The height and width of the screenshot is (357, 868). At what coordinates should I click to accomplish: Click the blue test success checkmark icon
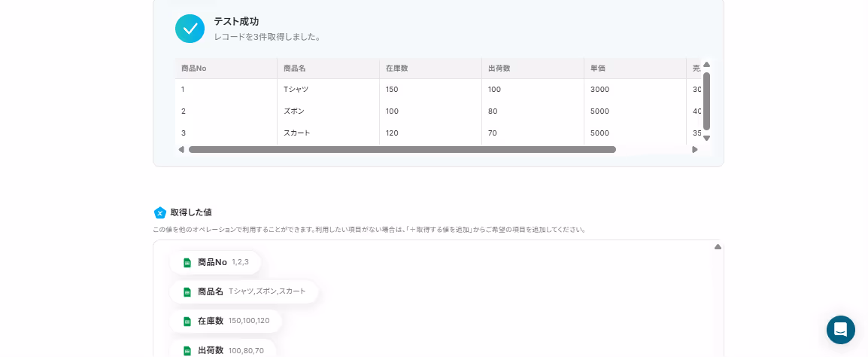click(x=190, y=29)
